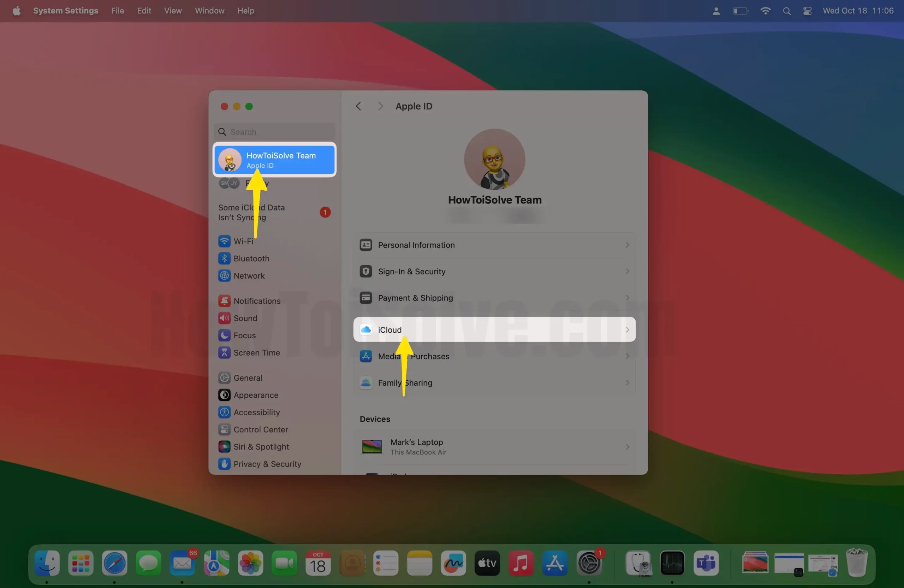Click the Notifications bell icon
Screen dimensions: 904x588
pyautogui.click(x=224, y=301)
